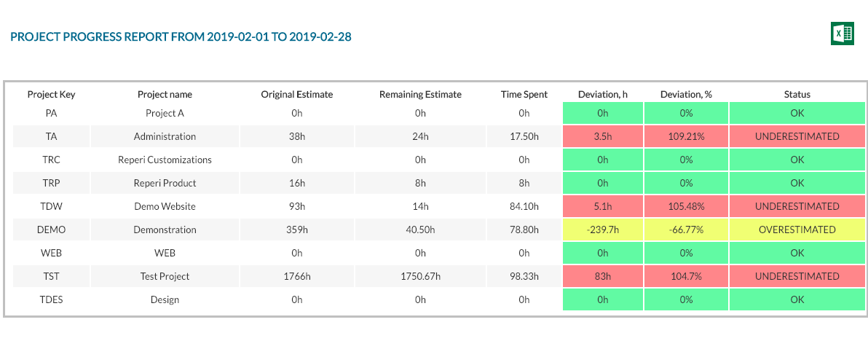Click the Original Estimate column header
This screenshot has width=868, height=349.
pos(297,94)
